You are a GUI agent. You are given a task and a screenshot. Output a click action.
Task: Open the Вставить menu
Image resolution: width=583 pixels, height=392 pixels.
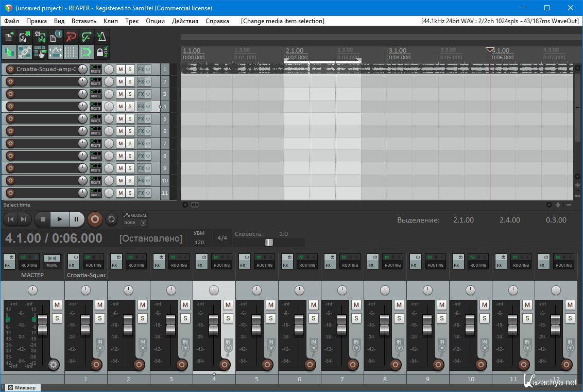point(83,21)
